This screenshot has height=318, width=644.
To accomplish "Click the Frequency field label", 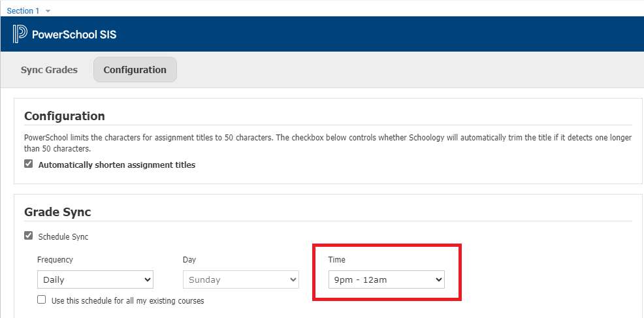I will click(x=55, y=260).
